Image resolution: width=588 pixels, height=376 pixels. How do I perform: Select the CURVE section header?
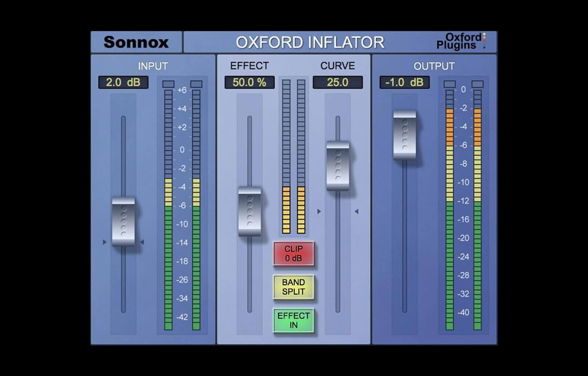click(337, 66)
